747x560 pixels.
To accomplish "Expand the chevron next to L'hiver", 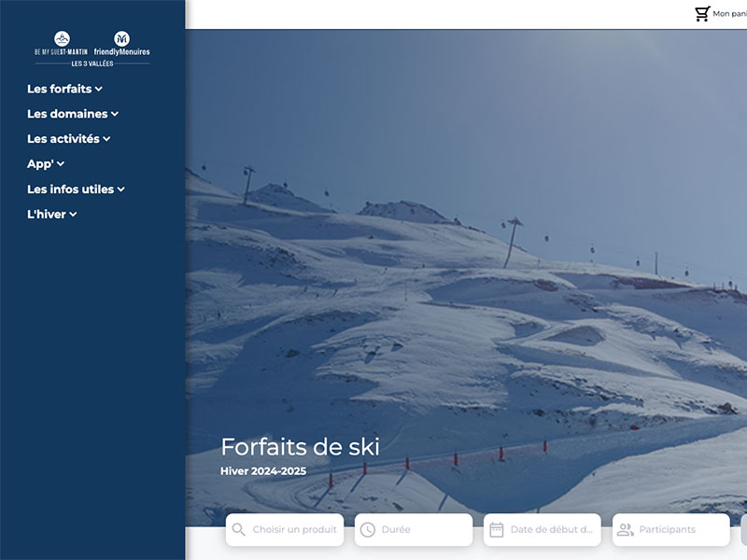I will point(73,215).
